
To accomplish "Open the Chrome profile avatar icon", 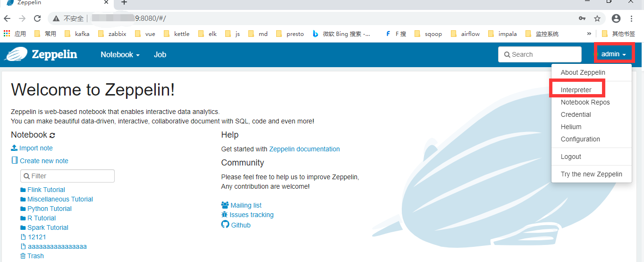I will pyautogui.click(x=616, y=18).
